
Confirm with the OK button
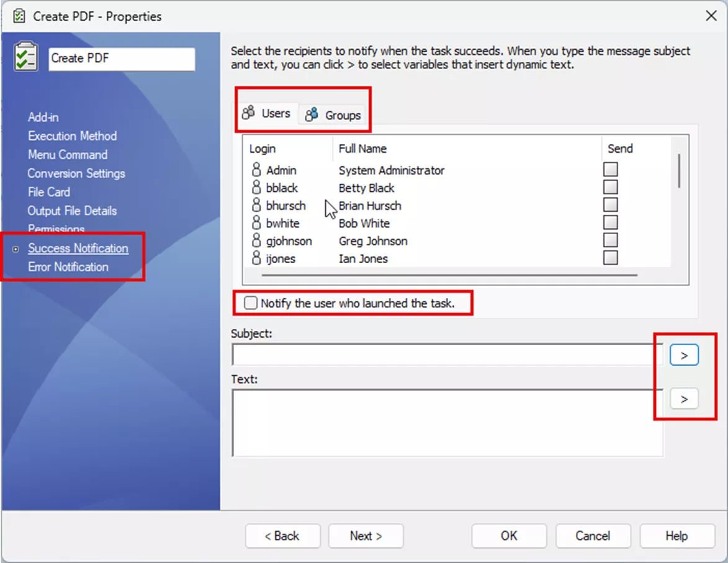pyautogui.click(x=509, y=536)
